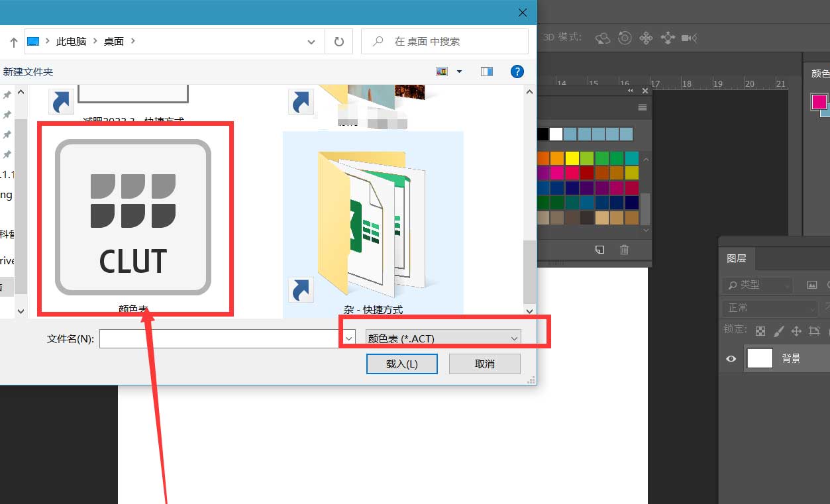830x504 pixels.
Task: Pick the lime green swatch
Action: point(587,158)
